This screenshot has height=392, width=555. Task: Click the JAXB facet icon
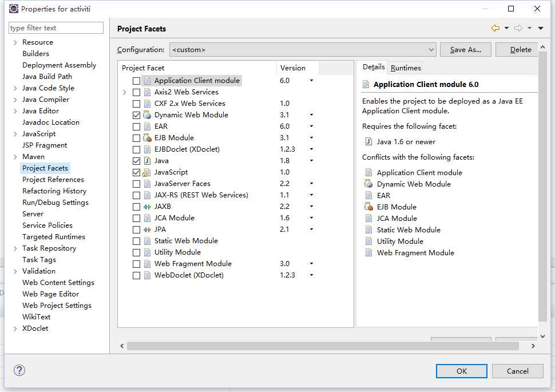pos(147,207)
